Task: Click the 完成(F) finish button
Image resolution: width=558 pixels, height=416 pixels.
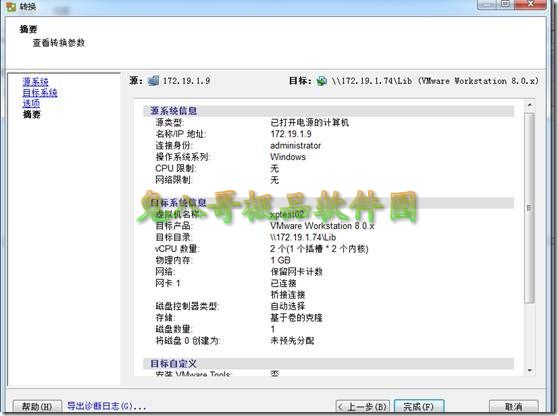Action: coord(419,406)
